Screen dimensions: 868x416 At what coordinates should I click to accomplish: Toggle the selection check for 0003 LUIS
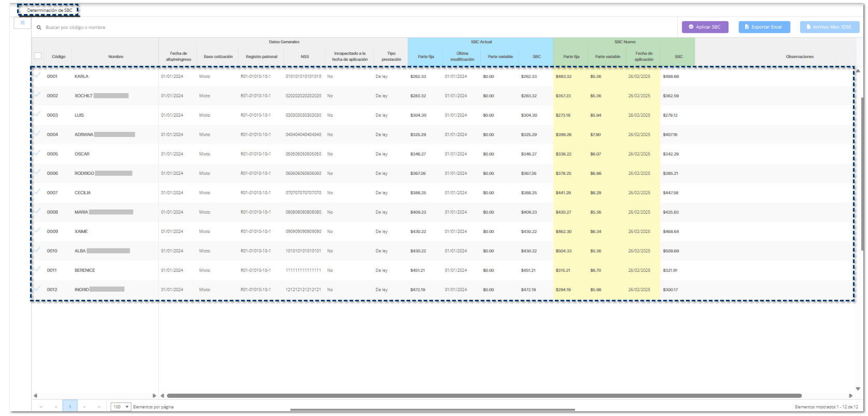[x=37, y=114]
